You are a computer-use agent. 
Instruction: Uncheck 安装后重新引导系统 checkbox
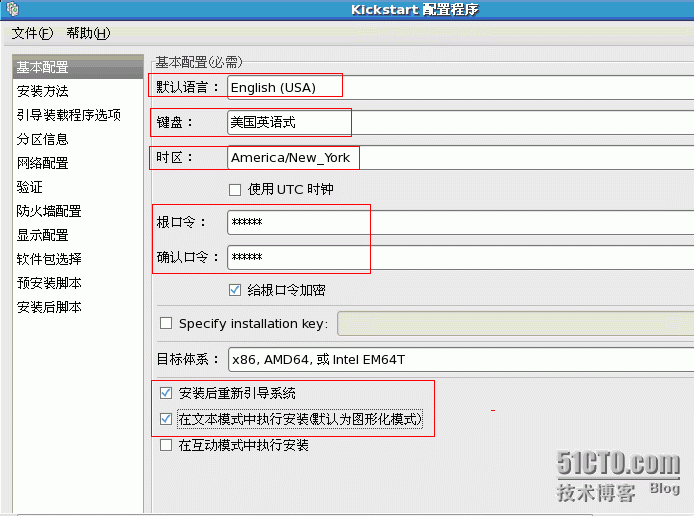click(166, 393)
